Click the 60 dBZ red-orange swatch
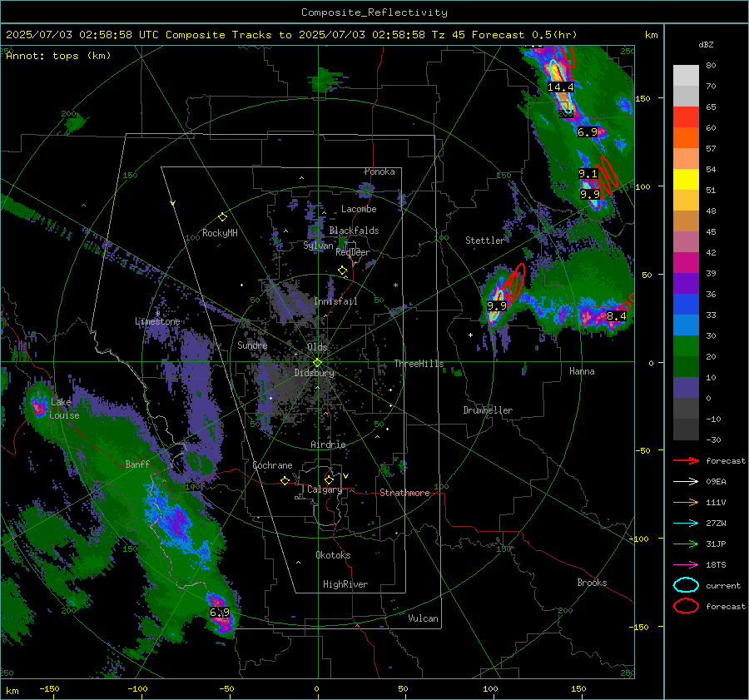749x700 pixels. coord(686,137)
